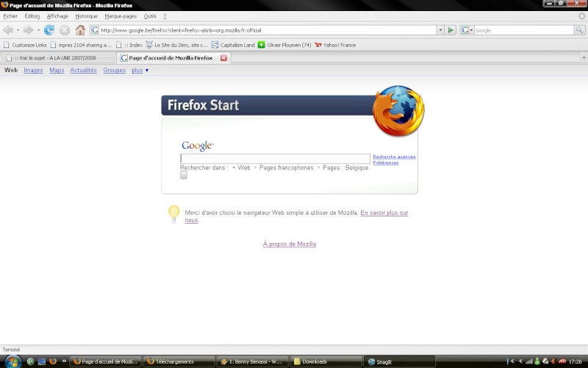Click the Actualités link
The width and height of the screenshot is (588, 368).
tap(83, 70)
